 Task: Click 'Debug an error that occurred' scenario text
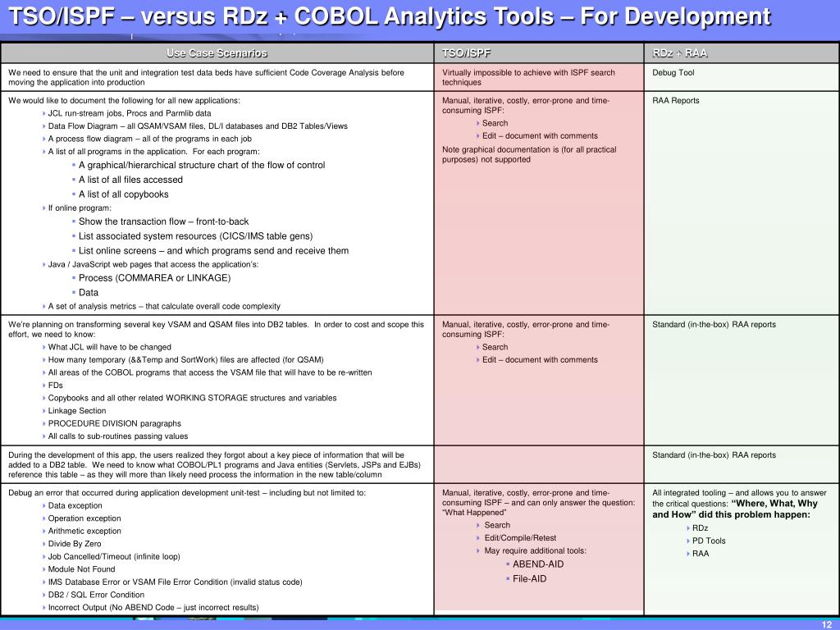(187, 493)
